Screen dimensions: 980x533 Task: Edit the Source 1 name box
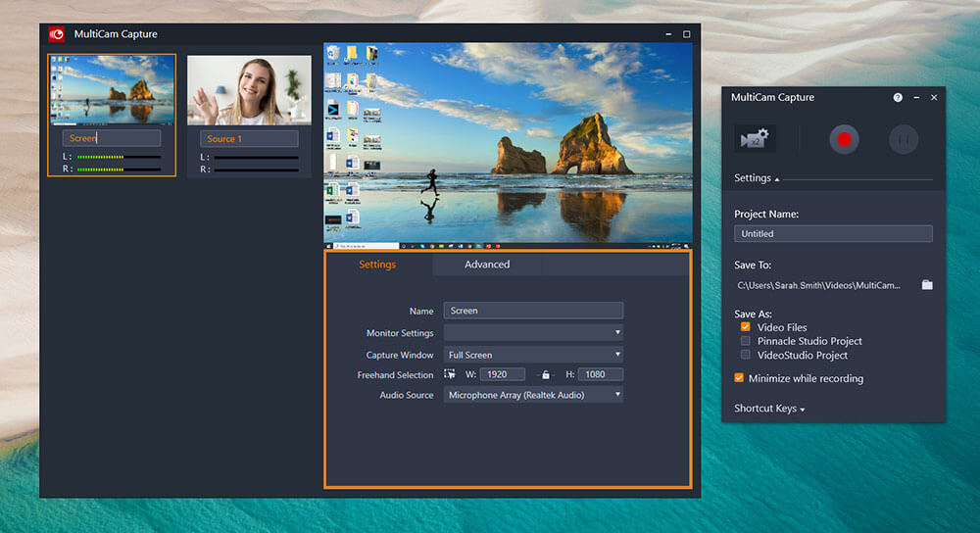tap(249, 139)
